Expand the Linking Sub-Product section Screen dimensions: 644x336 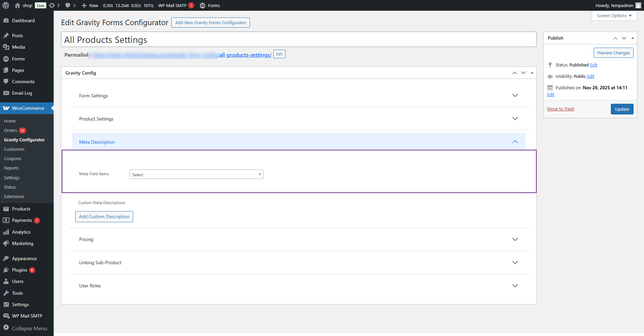coord(299,262)
